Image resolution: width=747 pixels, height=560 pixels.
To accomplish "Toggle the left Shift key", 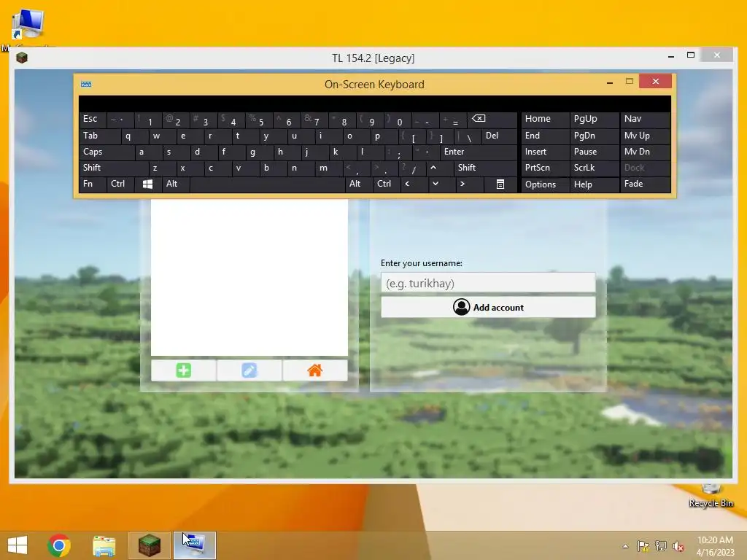I will click(114, 168).
